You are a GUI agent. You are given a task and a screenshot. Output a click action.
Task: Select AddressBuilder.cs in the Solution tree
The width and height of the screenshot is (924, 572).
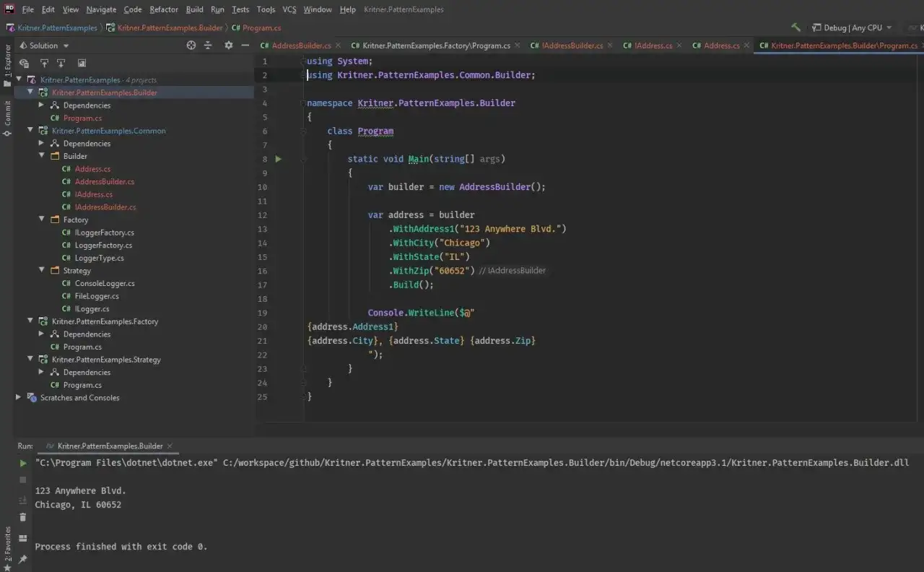point(105,182)
